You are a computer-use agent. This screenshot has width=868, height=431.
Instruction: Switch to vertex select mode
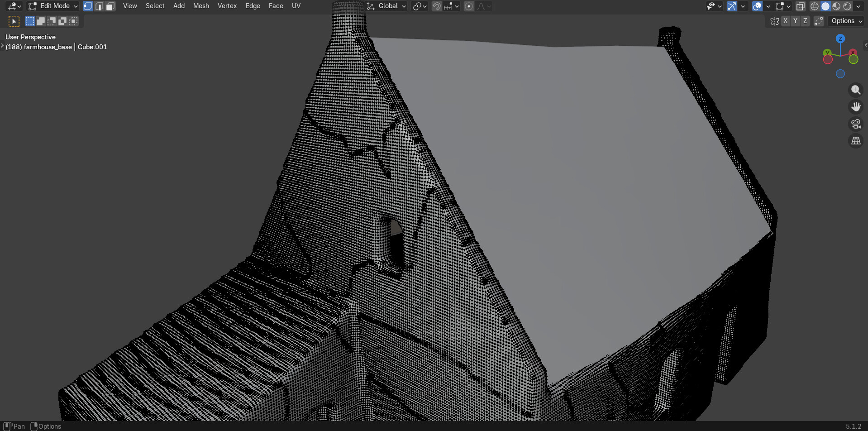[88, 6]
